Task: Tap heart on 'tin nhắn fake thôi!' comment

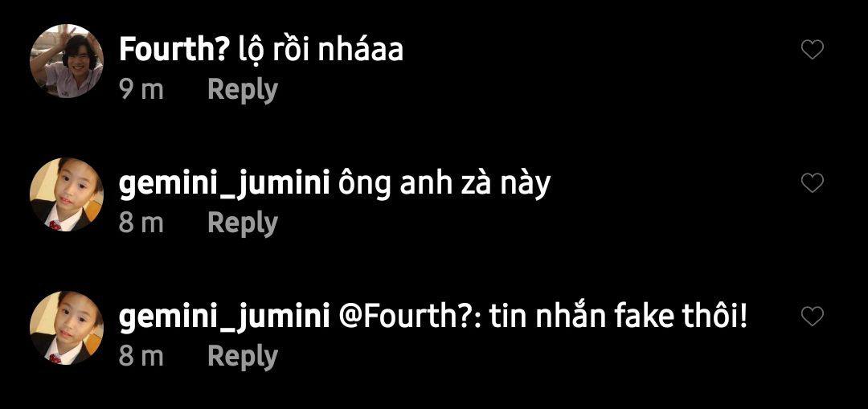Action: pos(812,316)
